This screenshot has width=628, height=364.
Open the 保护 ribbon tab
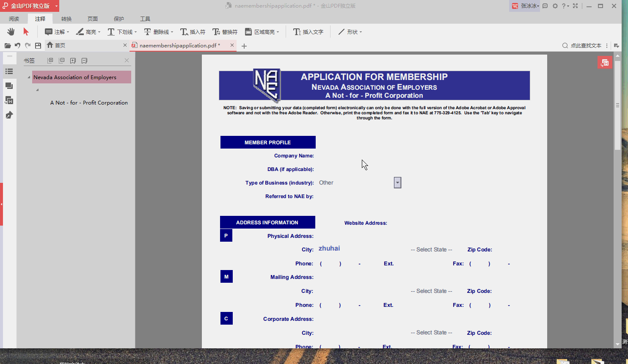click(x=119, y=19)
